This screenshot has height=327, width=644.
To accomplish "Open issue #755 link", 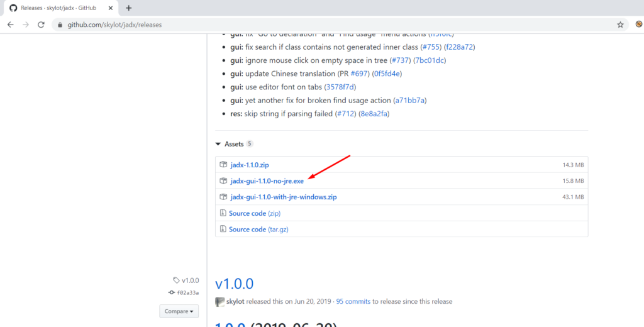I will coord(431,47).
